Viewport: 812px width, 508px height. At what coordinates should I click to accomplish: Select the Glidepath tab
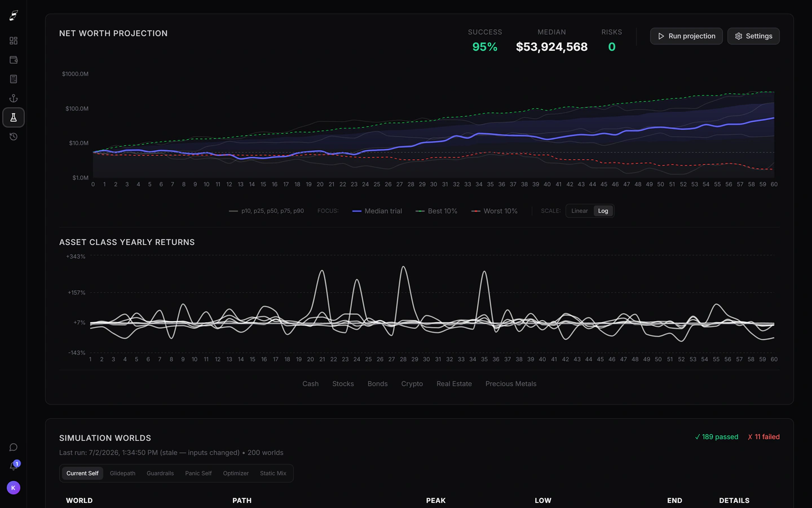(x=122, y=474)
